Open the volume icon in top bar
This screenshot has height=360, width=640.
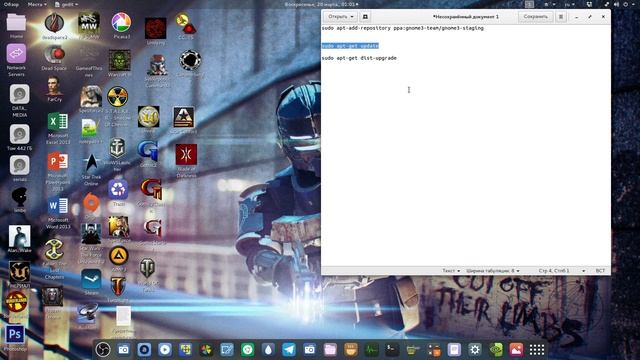click(616, 4)
